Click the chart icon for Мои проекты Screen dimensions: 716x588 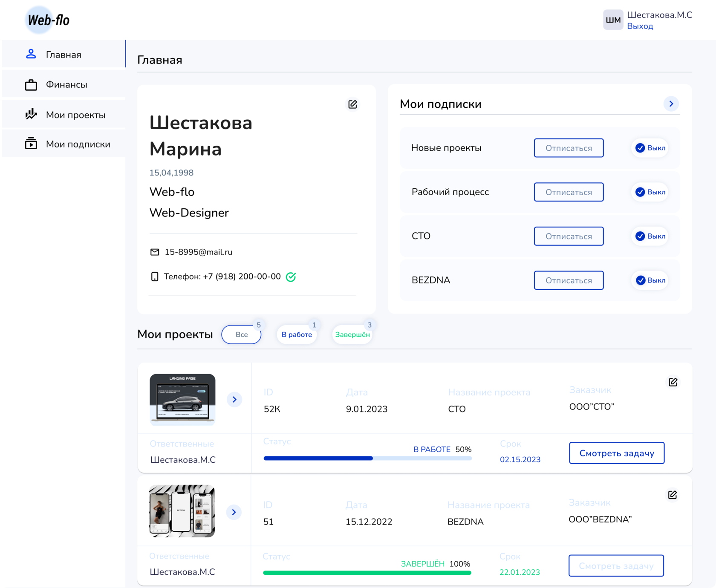(31, 114)
